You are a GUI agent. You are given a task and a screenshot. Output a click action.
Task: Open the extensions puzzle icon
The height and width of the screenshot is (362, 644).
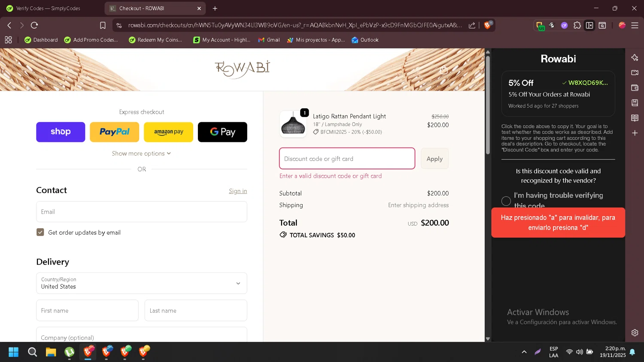(577, 25)
